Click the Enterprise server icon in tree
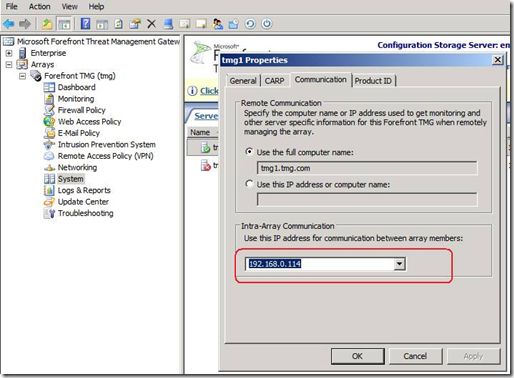Image resolution: width=514 pixels, height=378 pixels. [22, 53]
